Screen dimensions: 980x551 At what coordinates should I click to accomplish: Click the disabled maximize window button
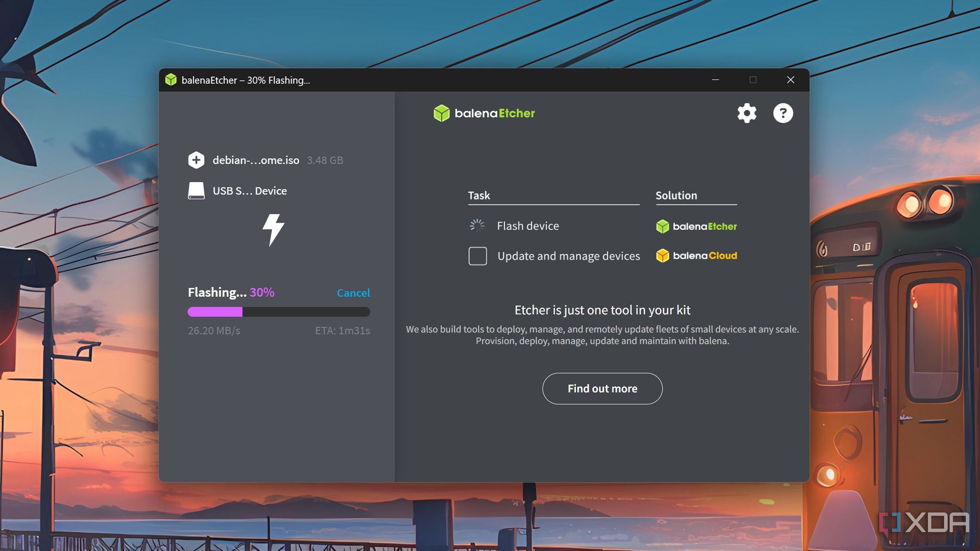[753, 80]
